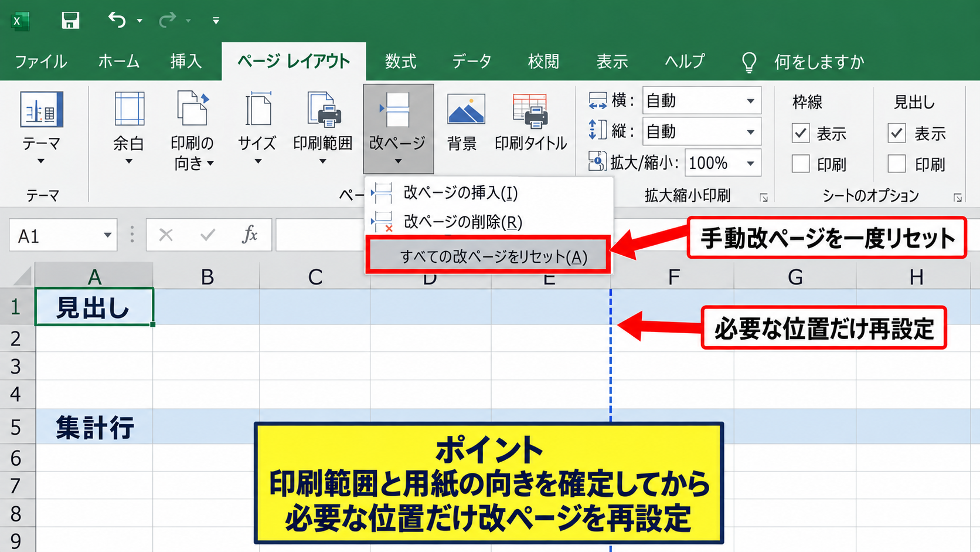Open the シートのオプション dialog launcher

(x=958, y=198)
